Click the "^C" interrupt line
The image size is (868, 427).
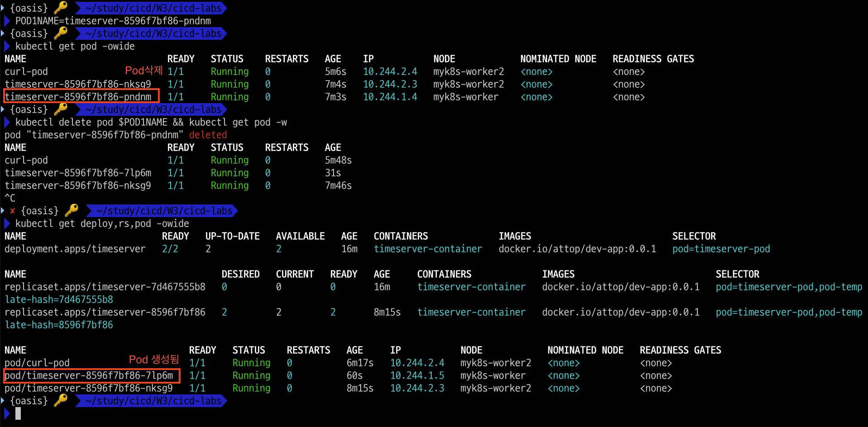tap(10, 198)
